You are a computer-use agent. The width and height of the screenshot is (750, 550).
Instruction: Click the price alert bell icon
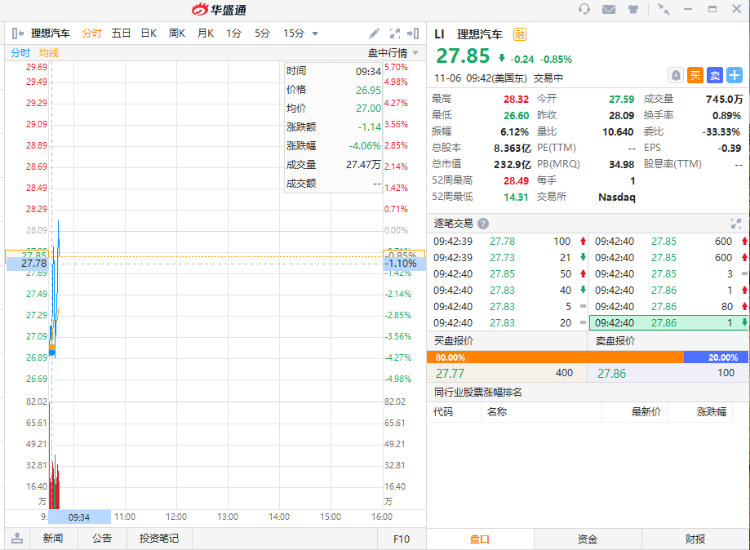[x=677, y=75]
